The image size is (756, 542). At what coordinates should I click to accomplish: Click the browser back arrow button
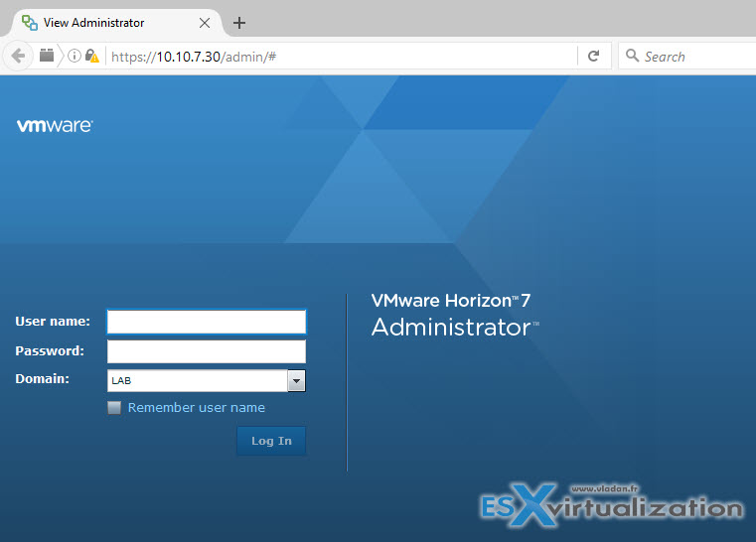coord(18,56)
